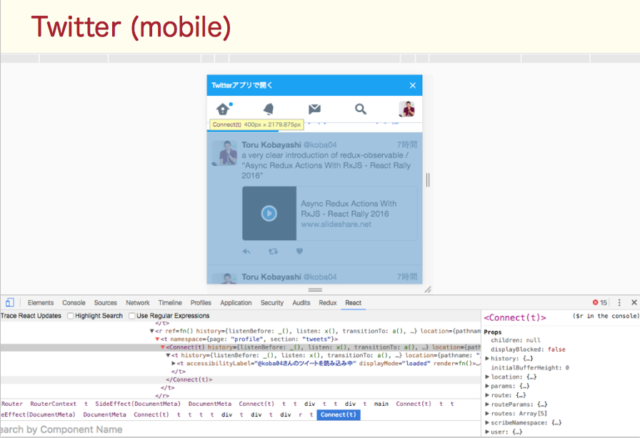Open messages with the envelope icon

coord(314,109)
